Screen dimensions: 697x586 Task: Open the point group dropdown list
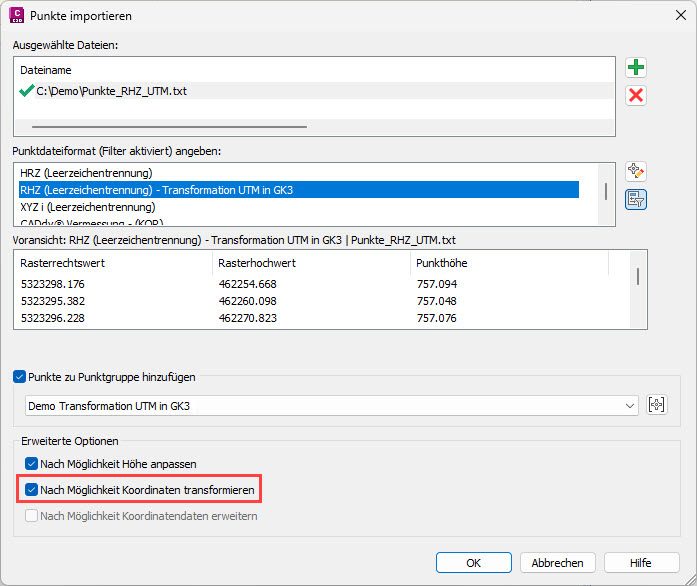click(x=629, y=405)
